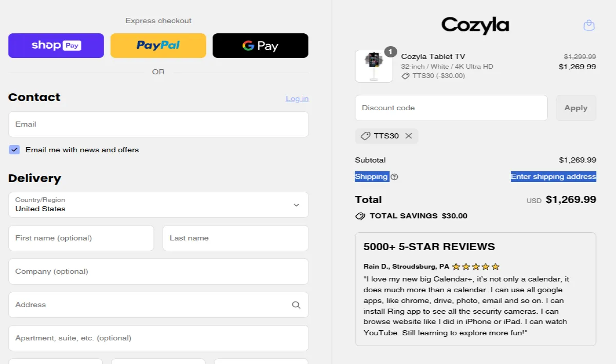Click the Cozyla Tablet TV thumbnail
The width and height of the screenshot is (616, 364).
pyautogui.click(x=374, y=66)
